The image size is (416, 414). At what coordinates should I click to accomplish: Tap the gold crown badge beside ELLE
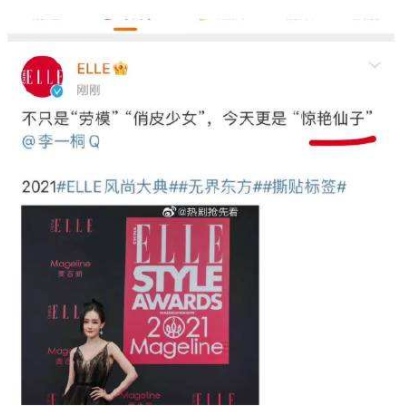pyautogui.click(x=121, y=69)
